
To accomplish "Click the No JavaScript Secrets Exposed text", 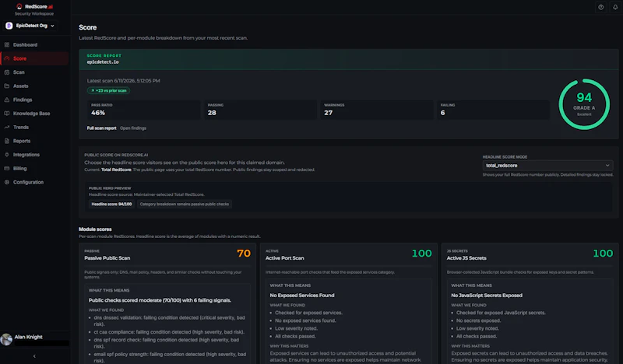I will tap(487, 296).
